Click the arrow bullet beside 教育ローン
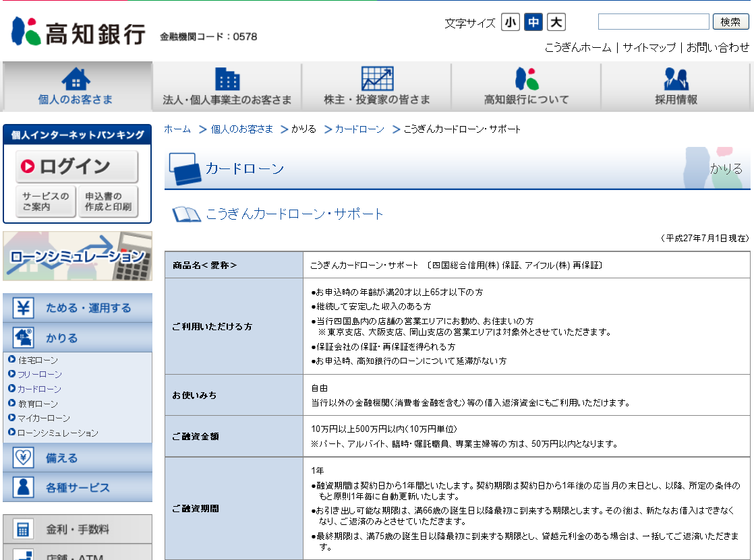Image resolution: width=754 pixels, height=560 pixels. pos(12,403)
